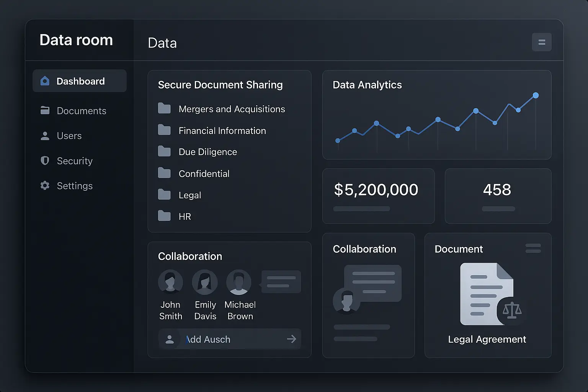The height and width of the screenshot is (392, 588).
Task: Switch to the Dashboard sidebar item
Action: tap(80, 81)
